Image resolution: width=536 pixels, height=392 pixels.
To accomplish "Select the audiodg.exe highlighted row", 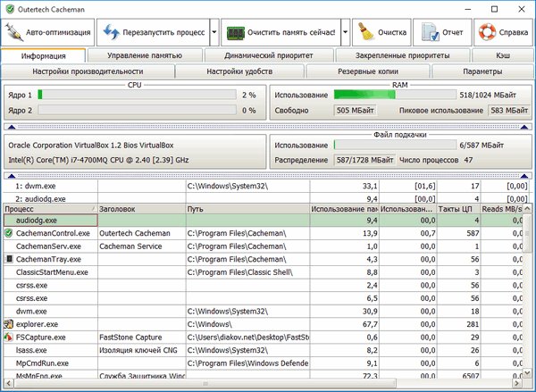I will click(x=264, y=221).
